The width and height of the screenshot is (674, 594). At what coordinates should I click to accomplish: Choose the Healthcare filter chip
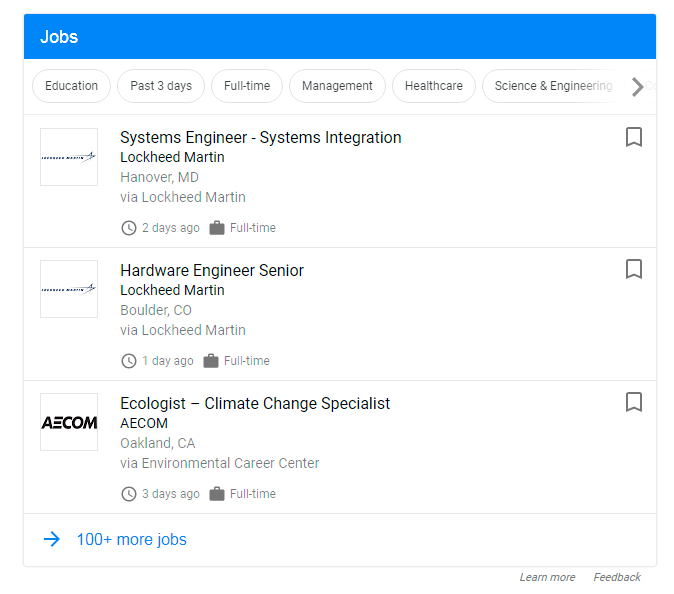pos(434,86)
